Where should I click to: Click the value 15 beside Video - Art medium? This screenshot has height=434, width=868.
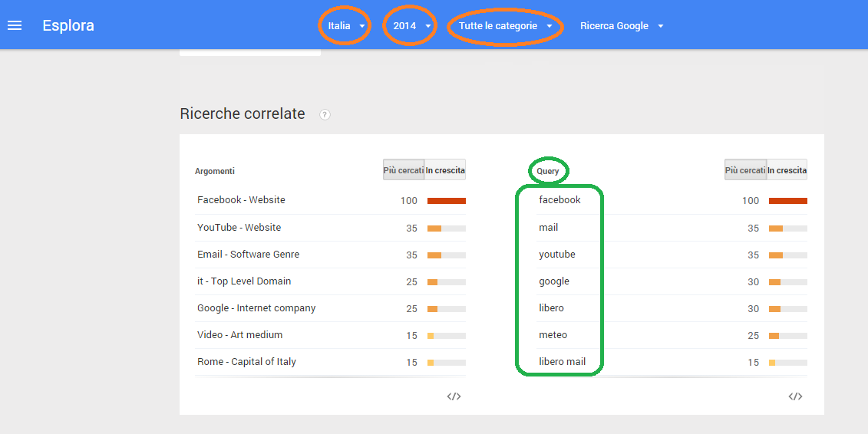point(411,336)
